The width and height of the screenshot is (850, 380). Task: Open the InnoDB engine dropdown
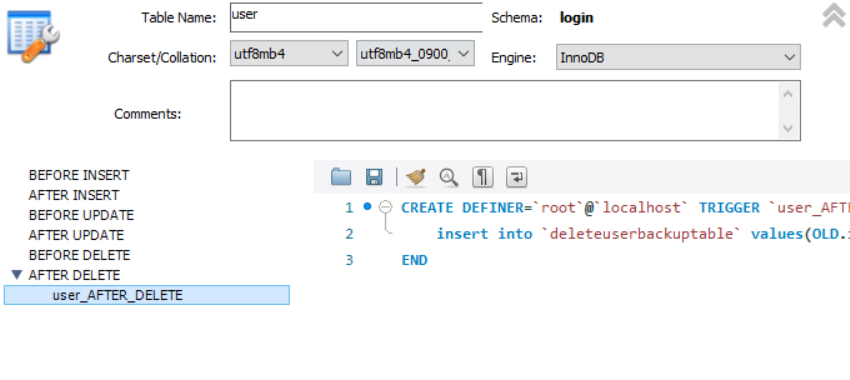(678, 57)
